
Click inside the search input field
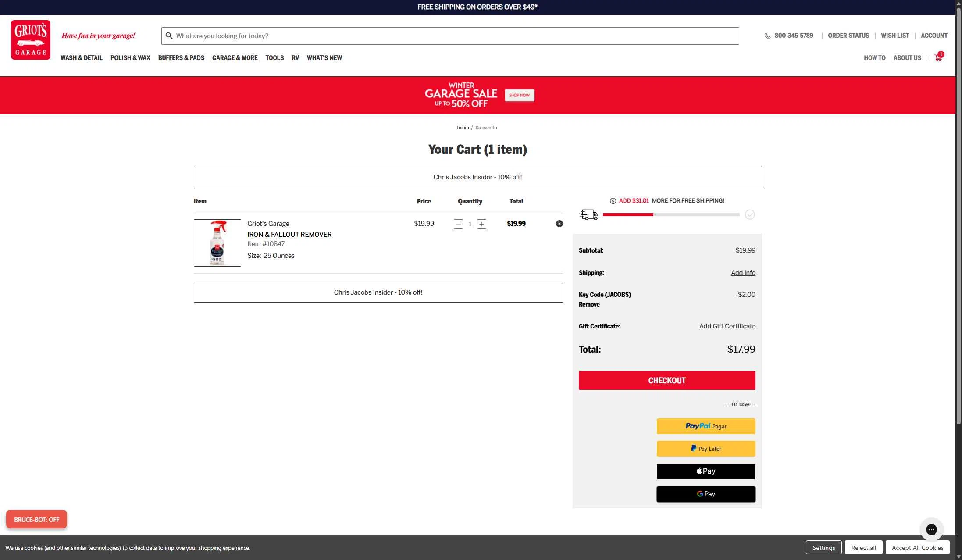click(x=438, y=36)
